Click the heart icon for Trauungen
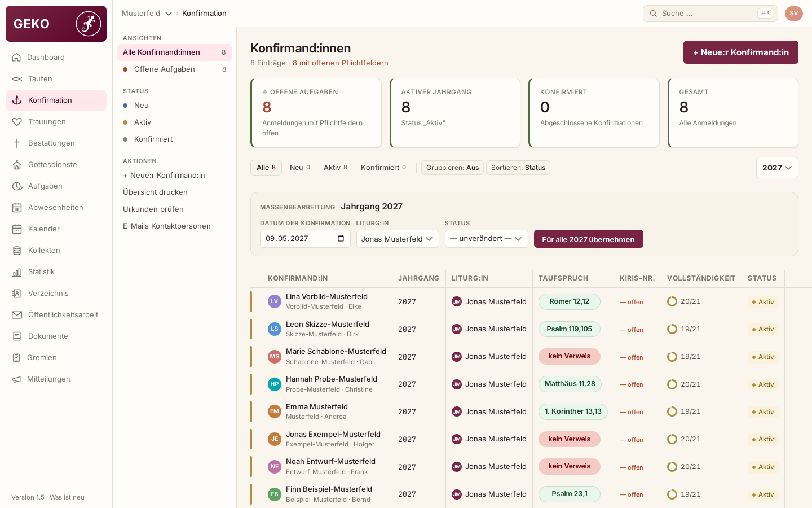 (x=17, y=122)
